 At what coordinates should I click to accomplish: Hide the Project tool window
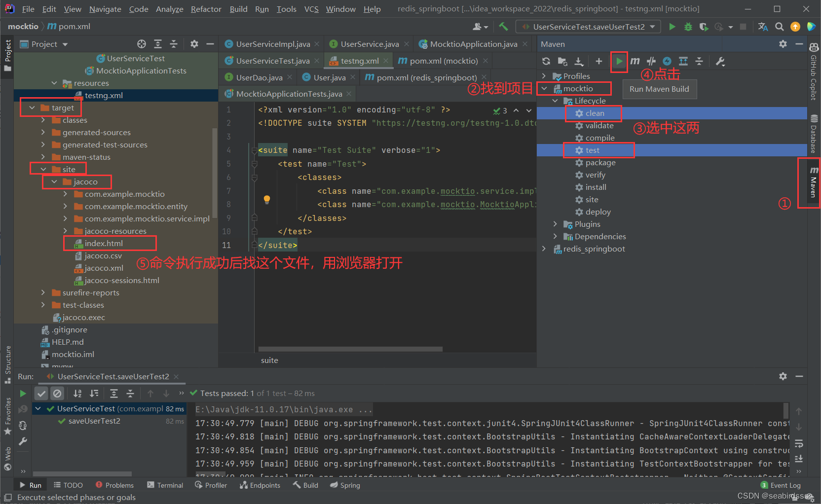pyautogui.click(x=210, y=44)
